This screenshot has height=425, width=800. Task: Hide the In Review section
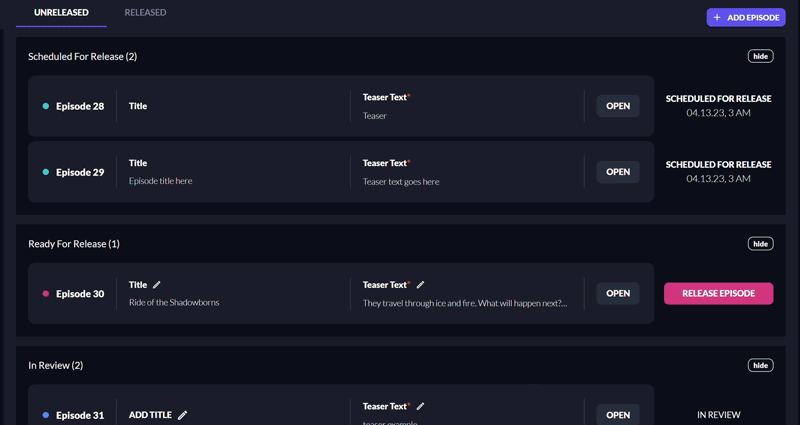[760, 365]
